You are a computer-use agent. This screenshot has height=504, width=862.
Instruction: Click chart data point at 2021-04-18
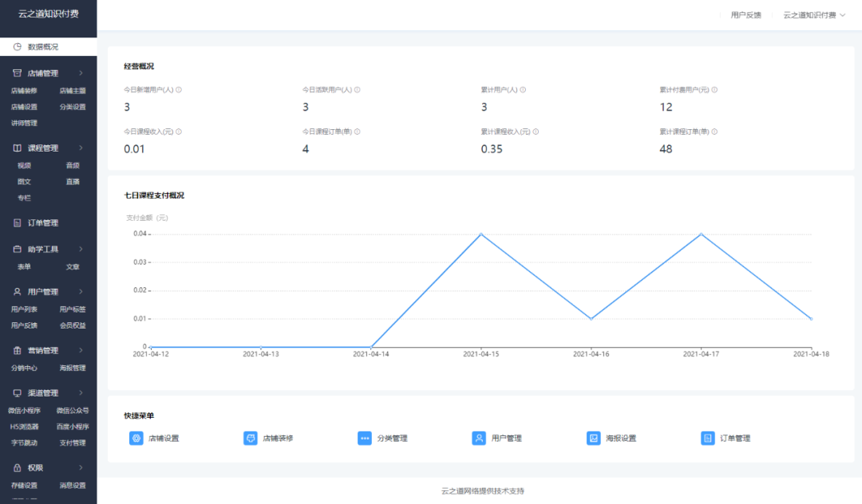point(811,318)
